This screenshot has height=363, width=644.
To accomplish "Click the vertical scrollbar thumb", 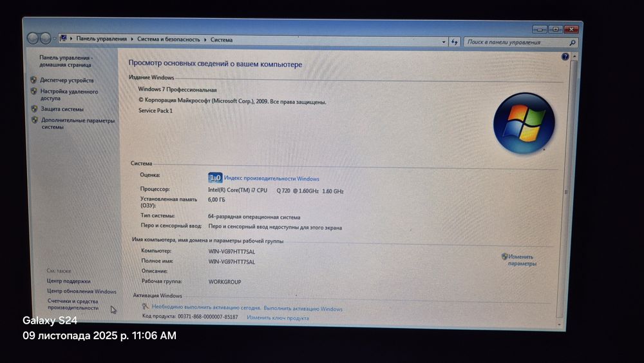I will pyautogui.click(x=567, y=190).
